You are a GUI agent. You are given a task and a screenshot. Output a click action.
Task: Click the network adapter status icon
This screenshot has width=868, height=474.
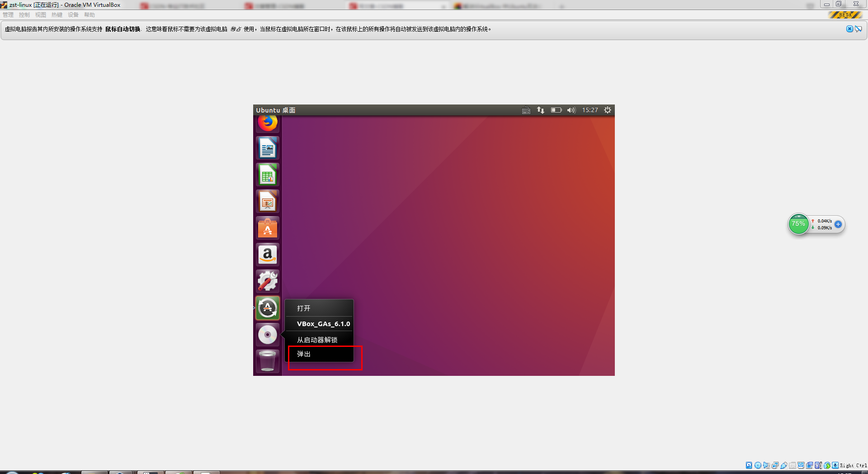coord(775,465)
